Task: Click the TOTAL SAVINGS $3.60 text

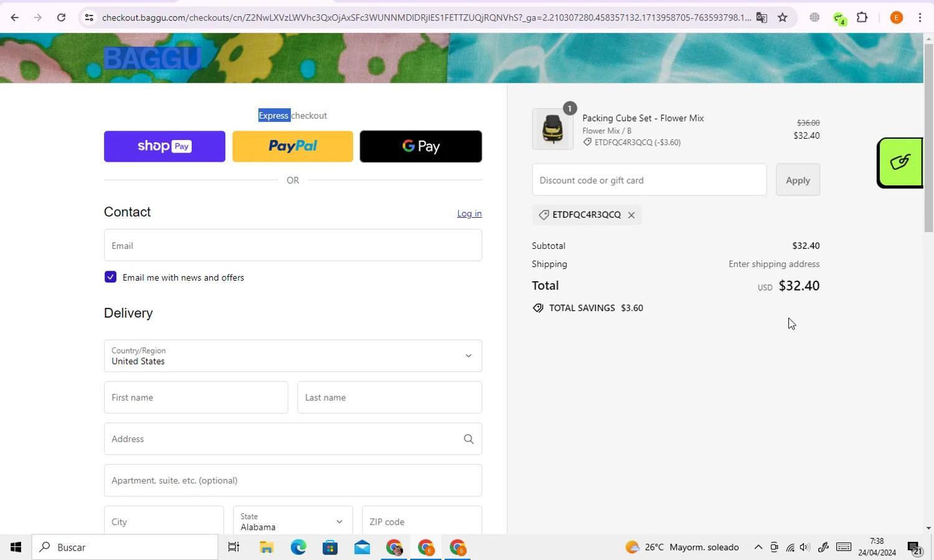Action: click(596, 308)
